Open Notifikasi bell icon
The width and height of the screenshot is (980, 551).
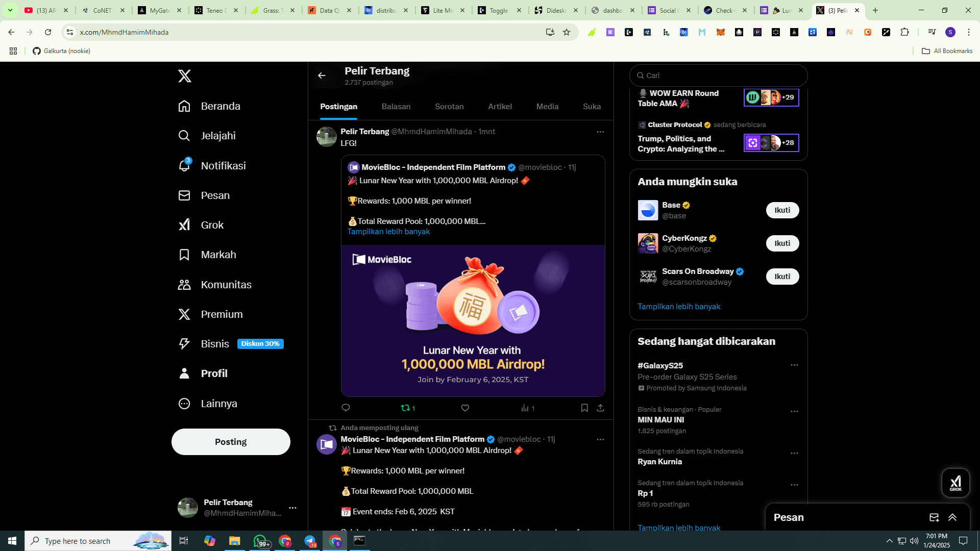[x=184, y=166]
